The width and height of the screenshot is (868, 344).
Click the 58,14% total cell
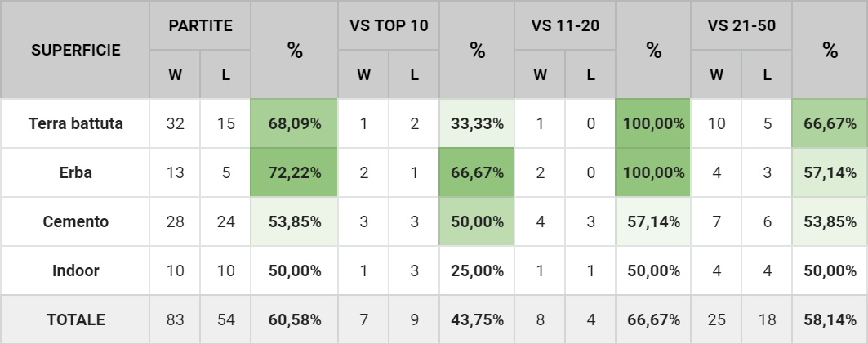pos(830,320)
